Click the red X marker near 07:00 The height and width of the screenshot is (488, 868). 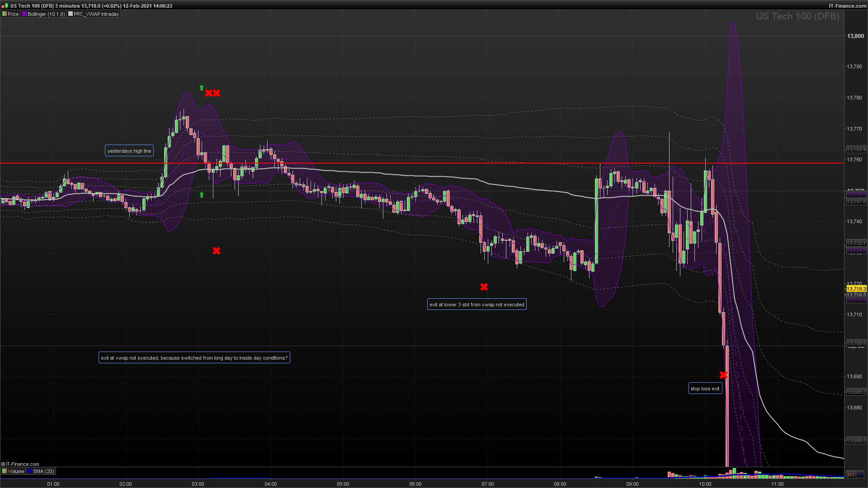pos(484,287)
